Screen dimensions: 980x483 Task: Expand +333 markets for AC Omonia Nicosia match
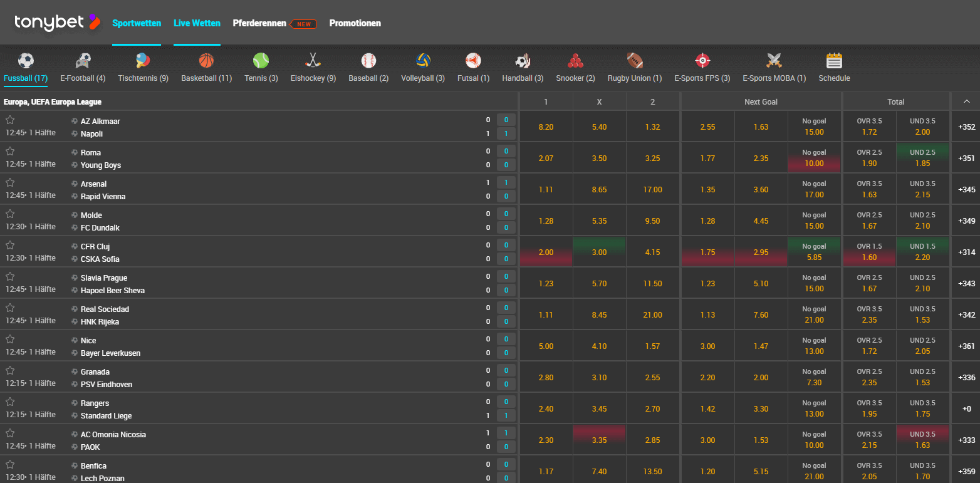click(966, 440)
